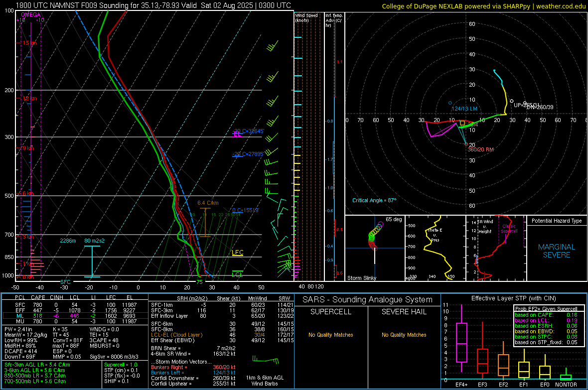Viewport: 588px width, 390px height.
Task: Click the MARGINAL SEVERE hazard text
Action: click(x=557, y=251)
